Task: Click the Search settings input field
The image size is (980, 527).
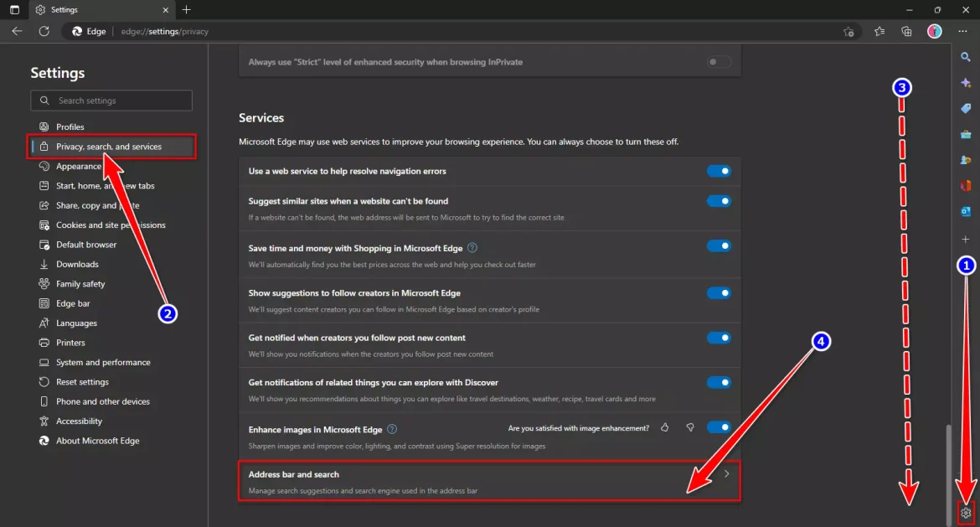Action: click(111, 101)
